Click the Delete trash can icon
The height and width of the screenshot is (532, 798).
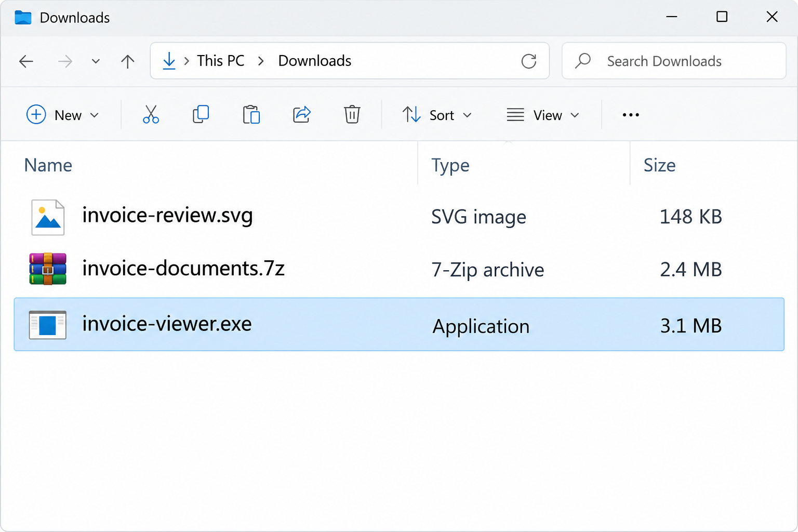(352, 114)
